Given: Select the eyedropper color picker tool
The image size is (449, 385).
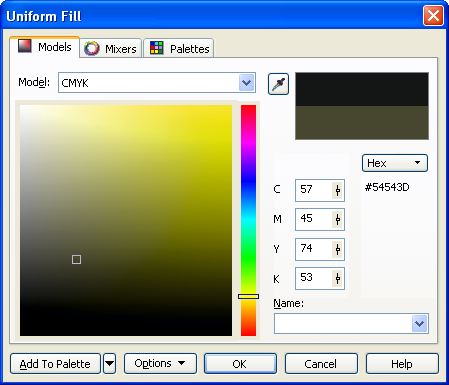Looking at the screenshot, I should [278, 84].
